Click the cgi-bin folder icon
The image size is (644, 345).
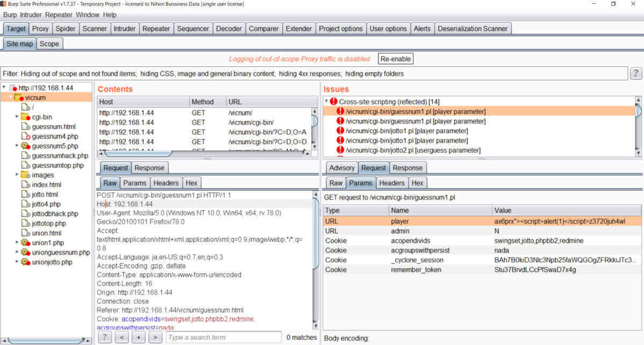tap(25, 117)
